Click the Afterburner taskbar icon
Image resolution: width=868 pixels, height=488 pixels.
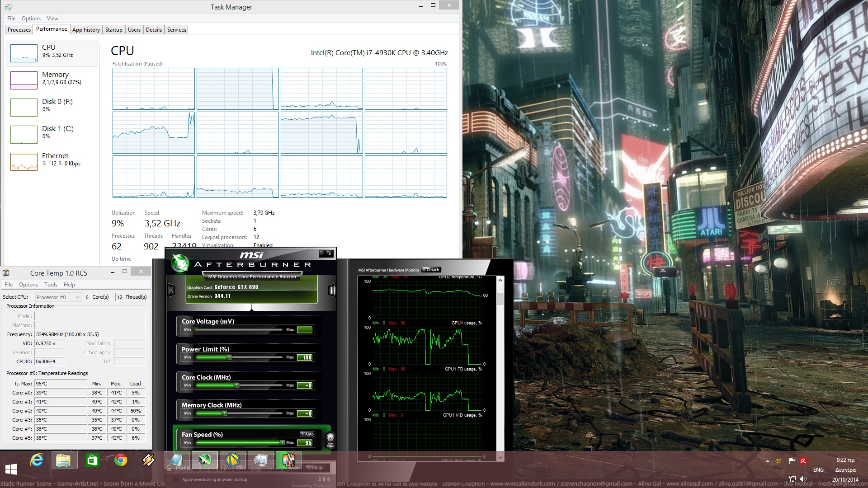click(205, 460)
